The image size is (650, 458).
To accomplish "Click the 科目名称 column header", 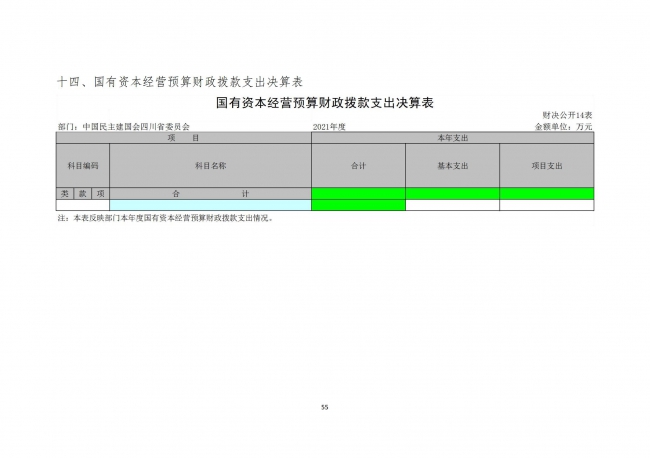I will 210,165.
